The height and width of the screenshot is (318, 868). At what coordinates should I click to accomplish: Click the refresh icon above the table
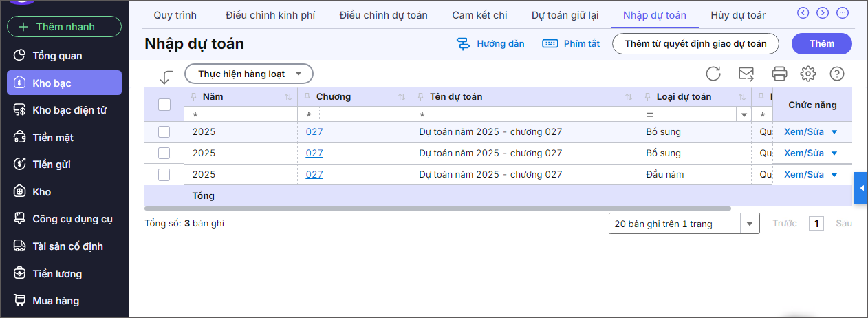pyautogui.click(x=713, y=74)
